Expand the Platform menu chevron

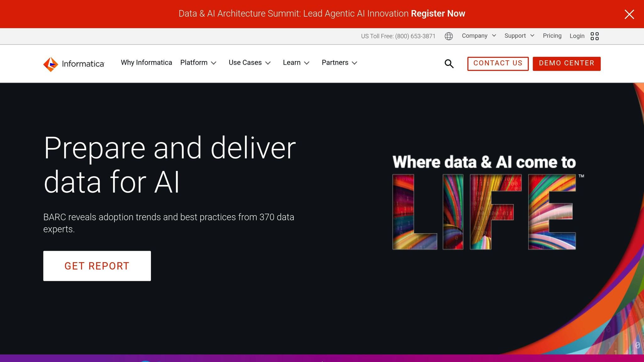[x=214, y=63]
